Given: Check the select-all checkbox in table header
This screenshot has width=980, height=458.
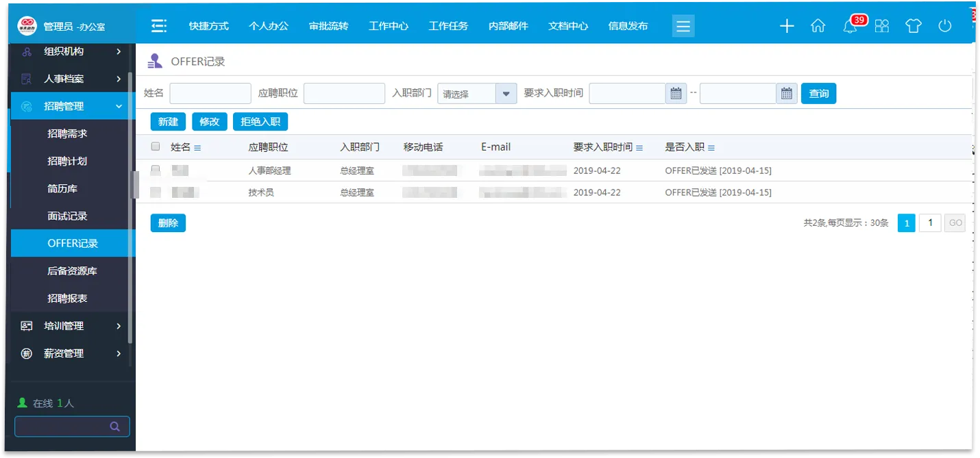Looking at the screenshot, I should (156, 147).
